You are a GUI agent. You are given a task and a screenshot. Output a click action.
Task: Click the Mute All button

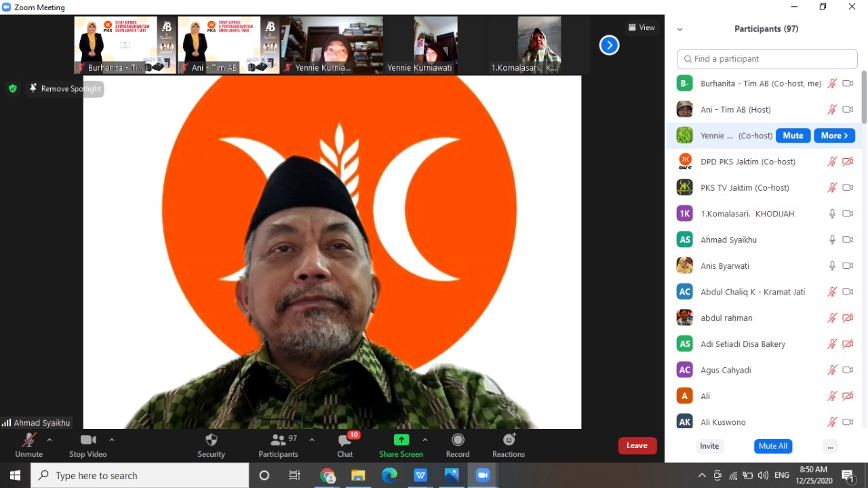tap(772, 446)
